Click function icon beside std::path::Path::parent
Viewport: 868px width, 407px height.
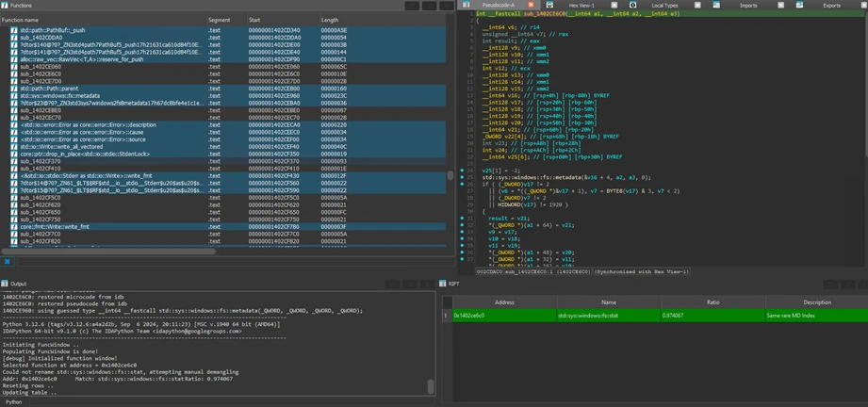click(14, 89)
